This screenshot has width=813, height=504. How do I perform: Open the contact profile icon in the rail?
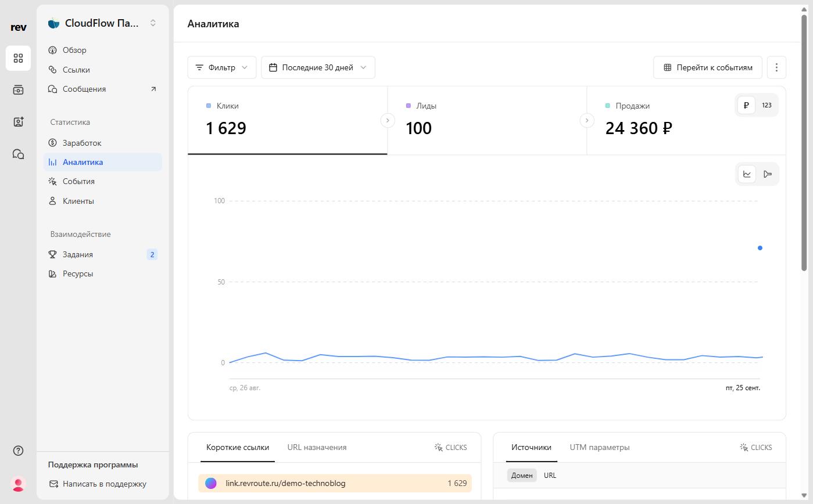pyautogui.click(x=18, y=122)
